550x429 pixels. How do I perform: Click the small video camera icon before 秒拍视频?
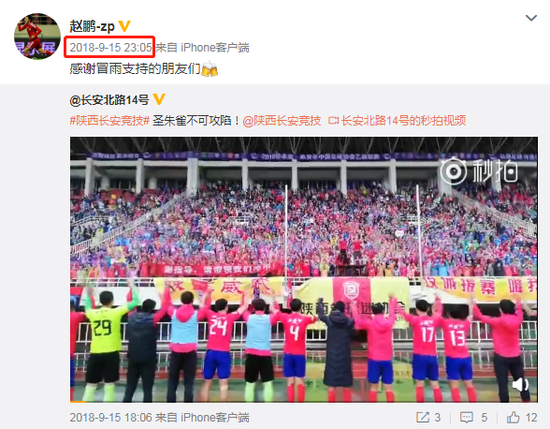[333, 121]
